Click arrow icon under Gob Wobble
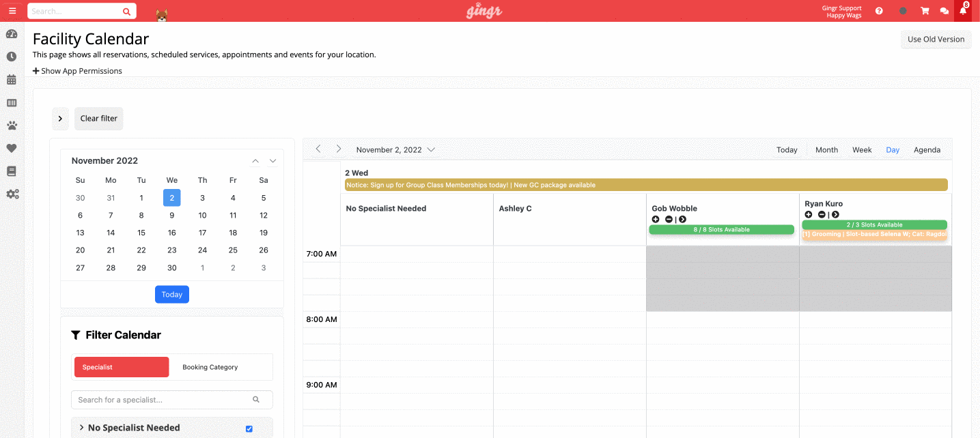Screen dimensions: 980x438 tap(682, 219)
